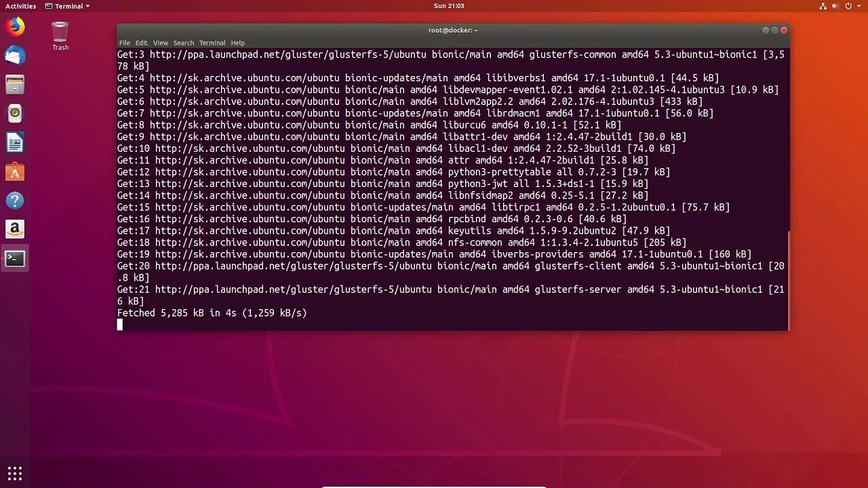This screenshot has height=488, width=868.
Task: Show applications grid button
Action: point(15,473)
